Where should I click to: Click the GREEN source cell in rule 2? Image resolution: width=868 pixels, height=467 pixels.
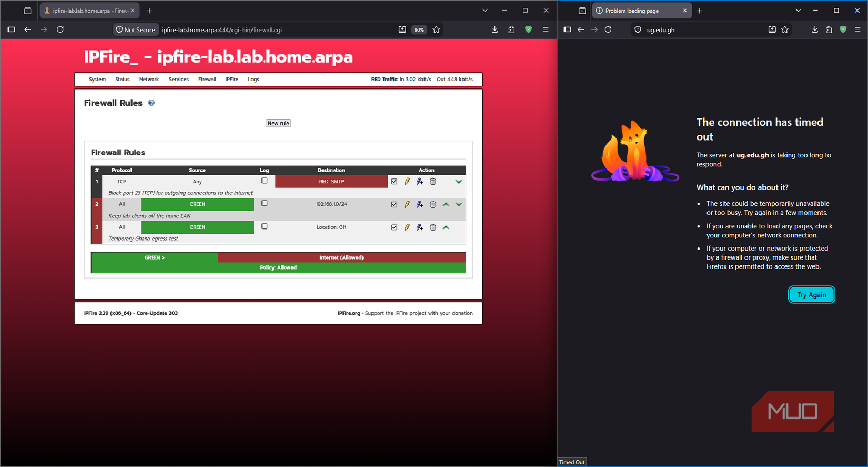tap(197, 204)
